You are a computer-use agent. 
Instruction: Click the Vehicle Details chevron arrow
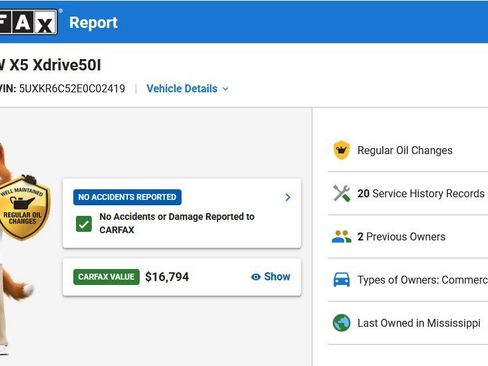226,89
